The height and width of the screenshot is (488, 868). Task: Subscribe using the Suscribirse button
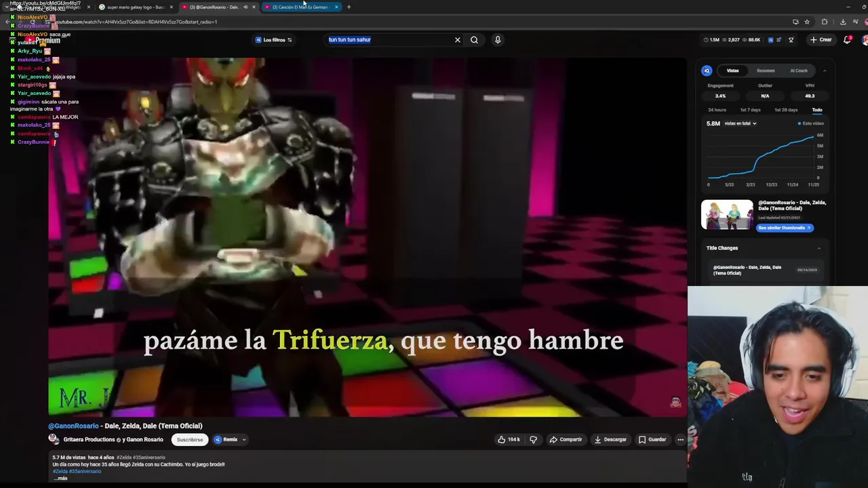click(x=190, y=439)
